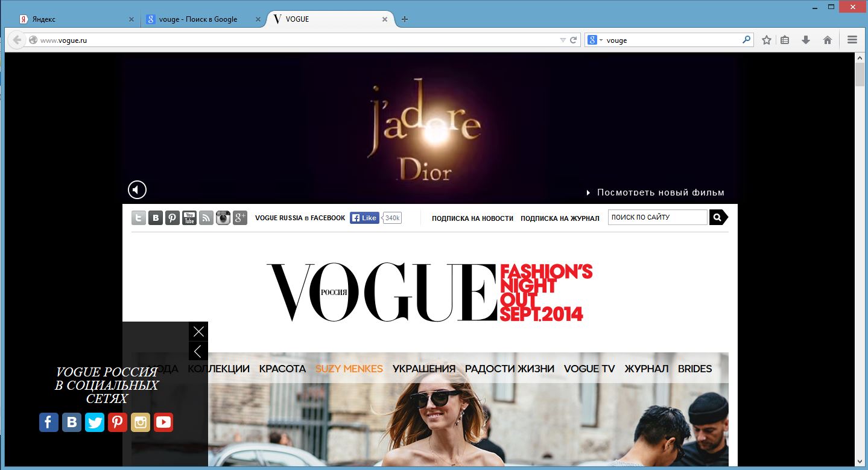Open YouTube icon in top social bar
Image resolution: width=868 pixels, height=470 pixels.
tap(189, 218)
